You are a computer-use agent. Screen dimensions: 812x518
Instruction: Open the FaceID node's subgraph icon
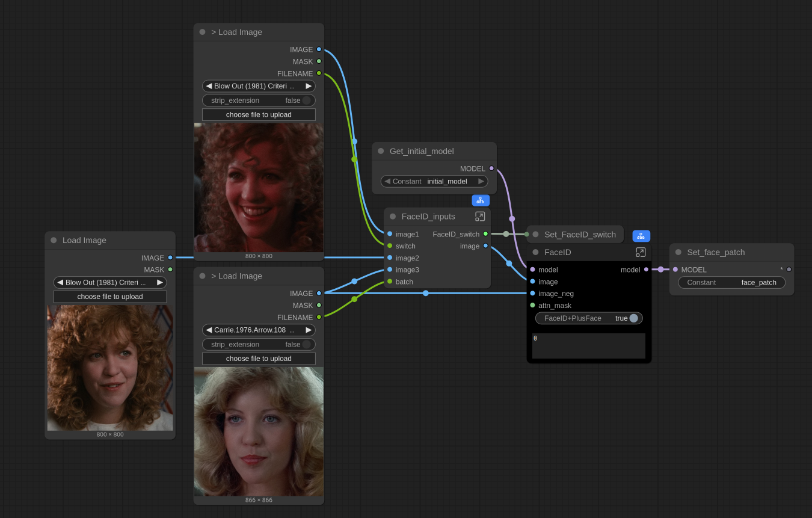pos(641,252)
